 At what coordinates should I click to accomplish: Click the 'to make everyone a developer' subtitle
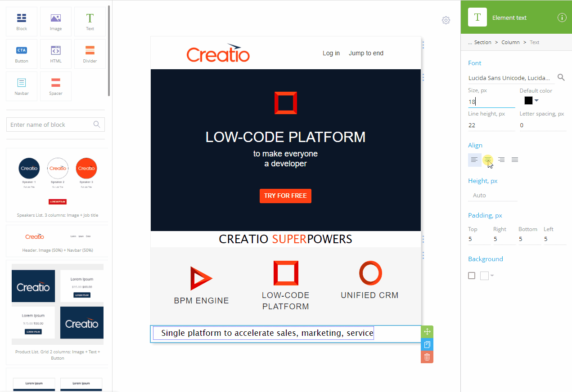[285, 159]
